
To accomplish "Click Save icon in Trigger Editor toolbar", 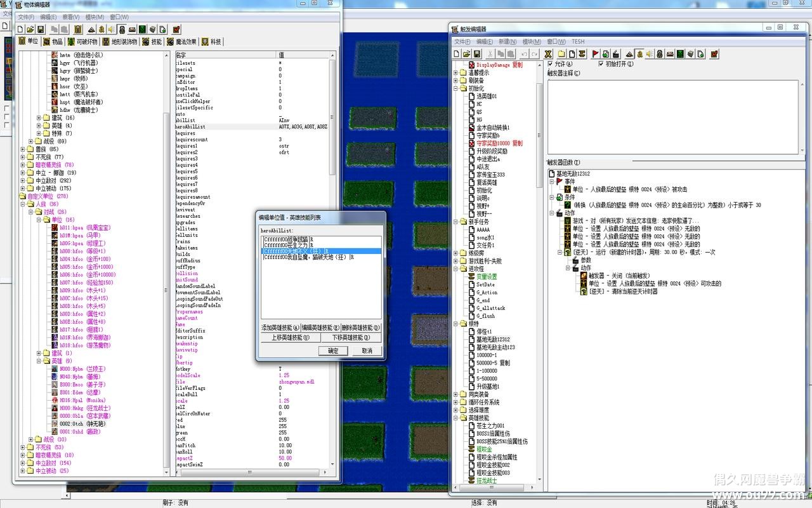I will 477,54.
